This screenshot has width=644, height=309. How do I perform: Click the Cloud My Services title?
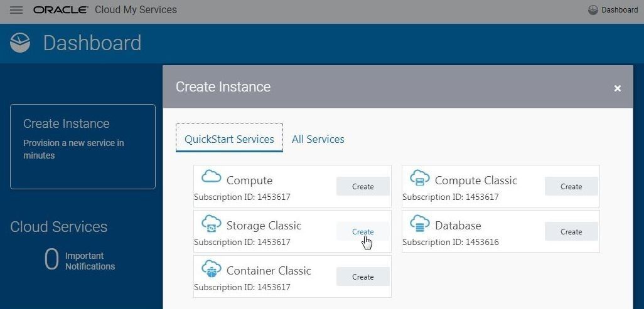(x=136, y=9)
